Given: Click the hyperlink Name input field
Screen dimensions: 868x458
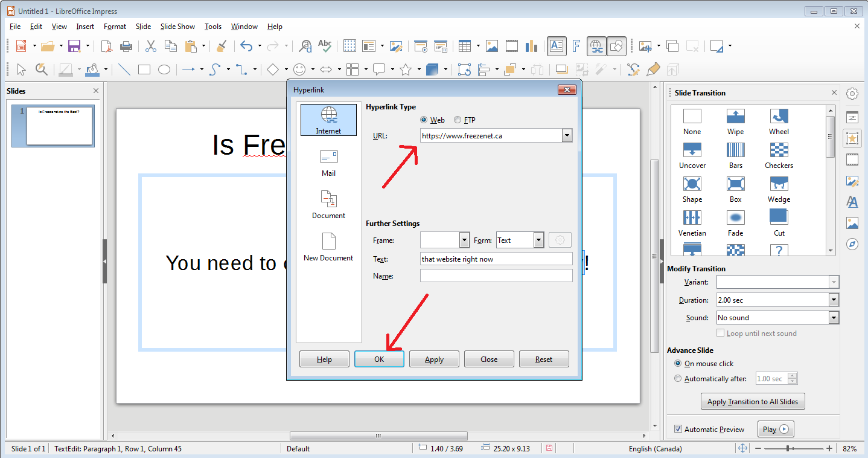Looking at the screenshot, I should click(x=496, y=276).
